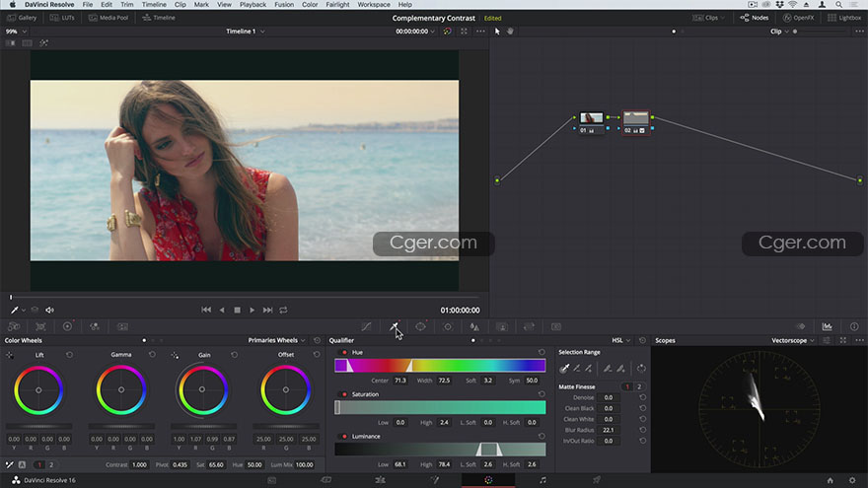Switch to the Color page tab
The width and height of the screenshot is (868, 488).
(x=488, y=480)
